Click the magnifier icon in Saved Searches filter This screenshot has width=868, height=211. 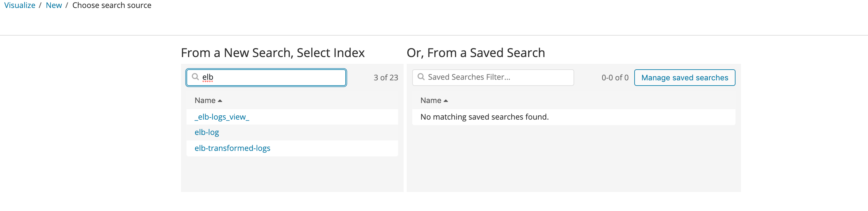421,77
